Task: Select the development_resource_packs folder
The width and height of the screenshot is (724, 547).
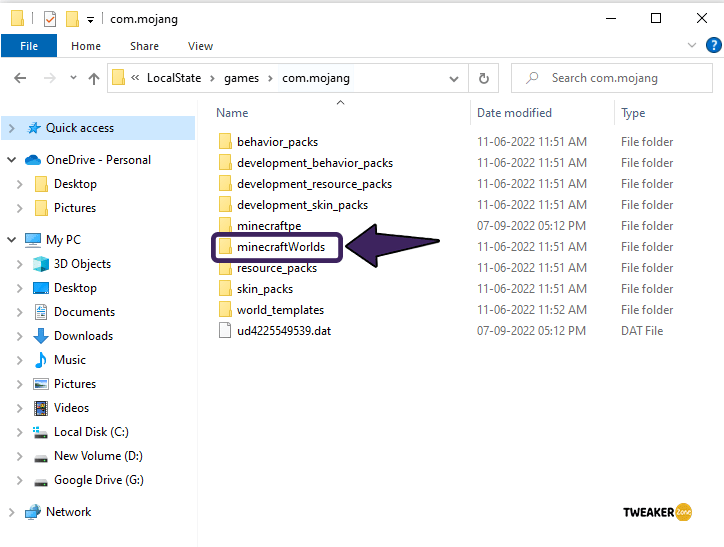Action: coord(314,184)
